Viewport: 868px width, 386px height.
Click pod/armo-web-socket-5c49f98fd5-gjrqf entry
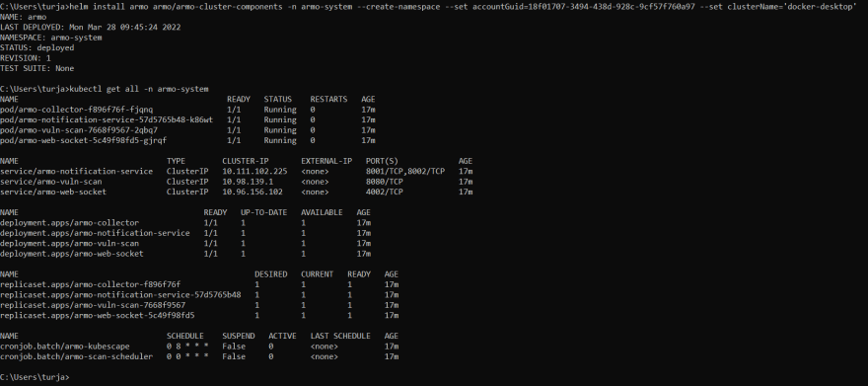pyautogui.click(x=83, y=140)
